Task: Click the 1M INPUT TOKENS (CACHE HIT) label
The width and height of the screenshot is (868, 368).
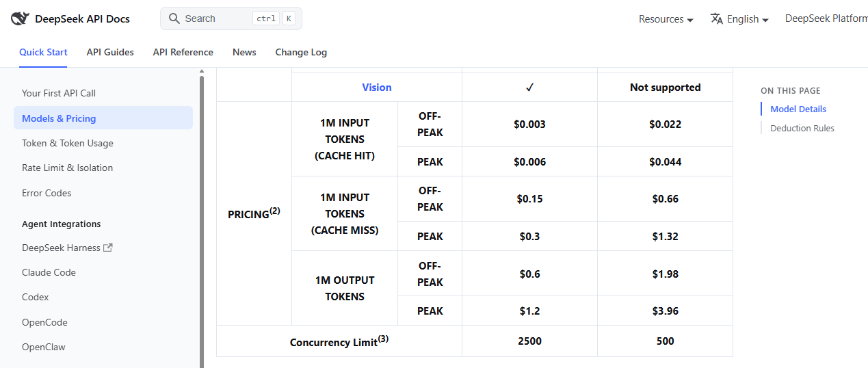Action: [x=345, y=140]
